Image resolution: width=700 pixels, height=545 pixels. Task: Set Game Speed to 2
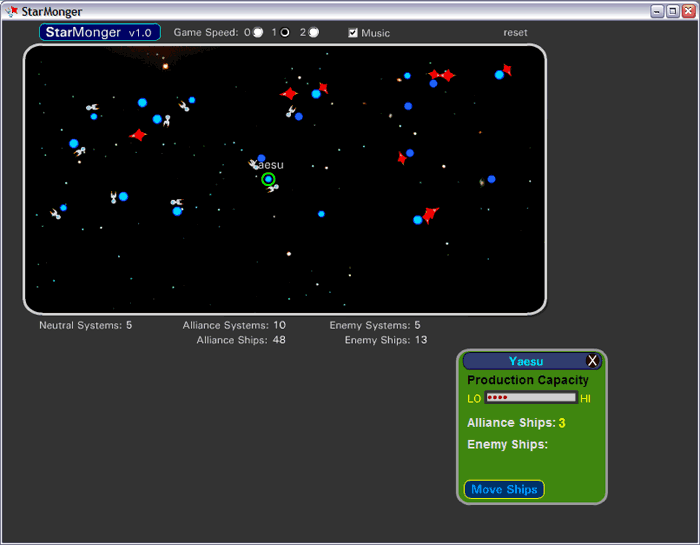[313, 33]
